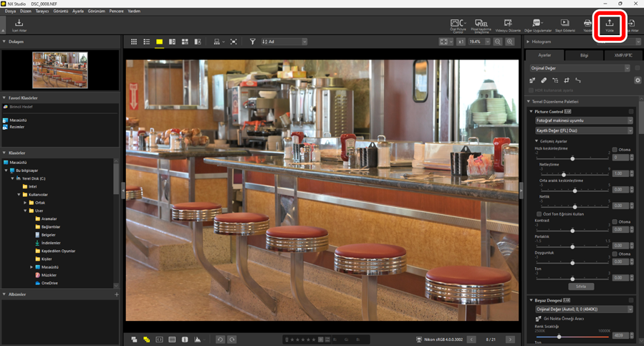Enable Otoma checkbox for Kontrast
Image resolution: width=644 pixels, height=346 pixels.
615,221
